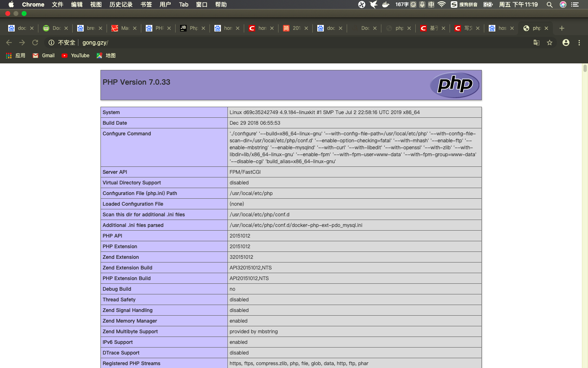Image resolution: width=588 pixels, height=368 pixels.
Task: Open the 历史记录 menu
Action: [x=121, y=4]
